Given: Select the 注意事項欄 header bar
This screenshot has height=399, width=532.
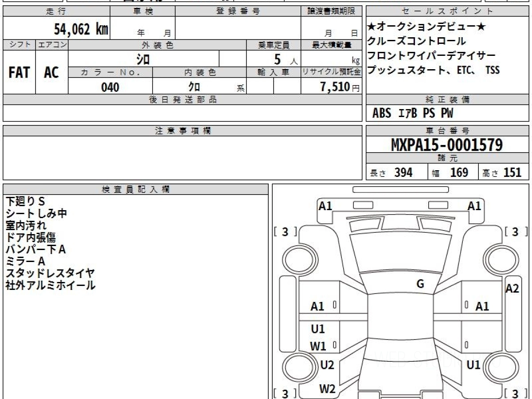Looking at the screenshot, I should click(x=182, y=131).
